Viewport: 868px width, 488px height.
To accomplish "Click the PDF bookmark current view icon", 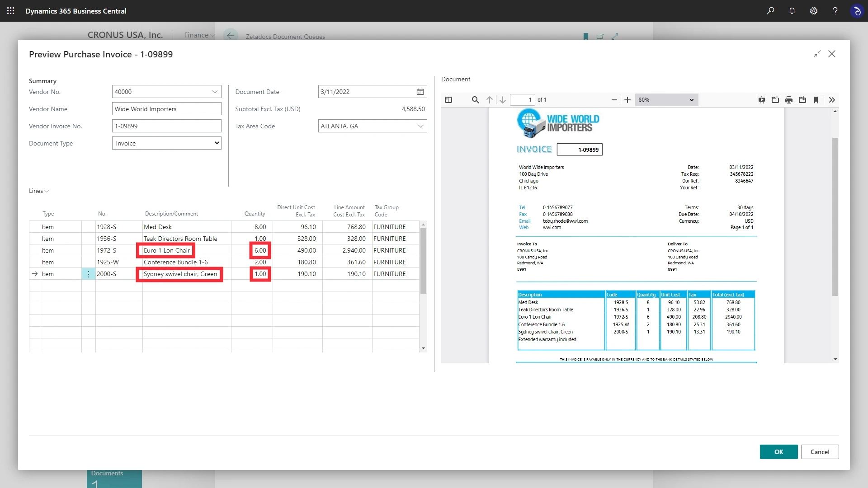I will click(816, 100).
